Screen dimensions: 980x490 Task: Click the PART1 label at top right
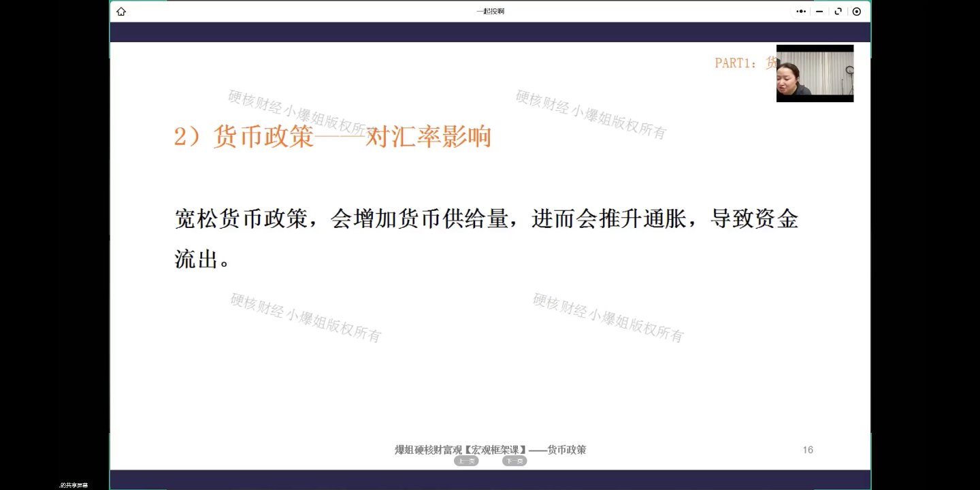745,63
